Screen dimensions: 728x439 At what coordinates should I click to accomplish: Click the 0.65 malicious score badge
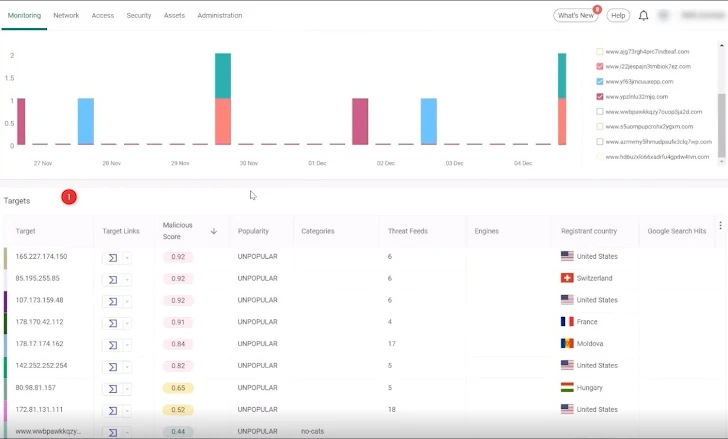click(x=178, y=388)
